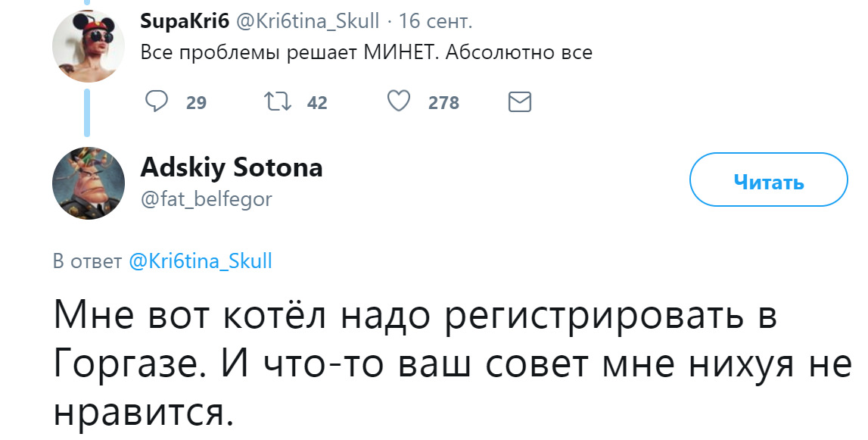
Task: Click the reply count 29
Action: coord(196,102)
